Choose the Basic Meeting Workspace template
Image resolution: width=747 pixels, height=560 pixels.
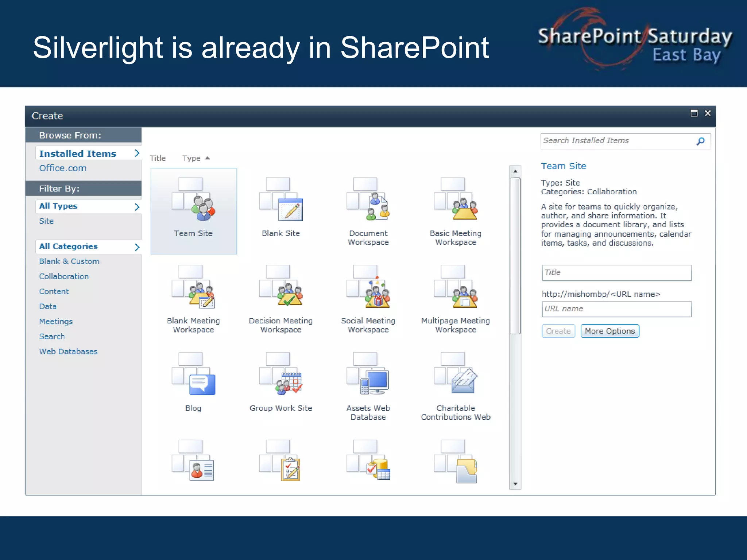click(x=456, y=199)
